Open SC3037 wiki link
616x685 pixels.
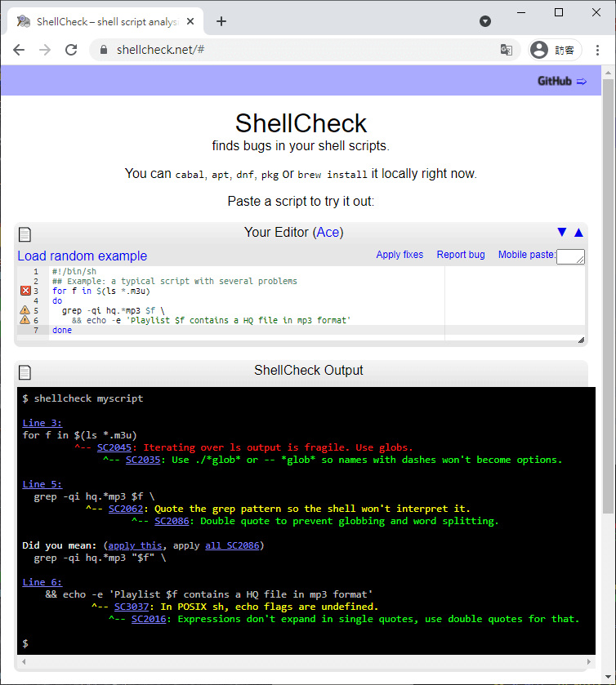pos(132,607)
